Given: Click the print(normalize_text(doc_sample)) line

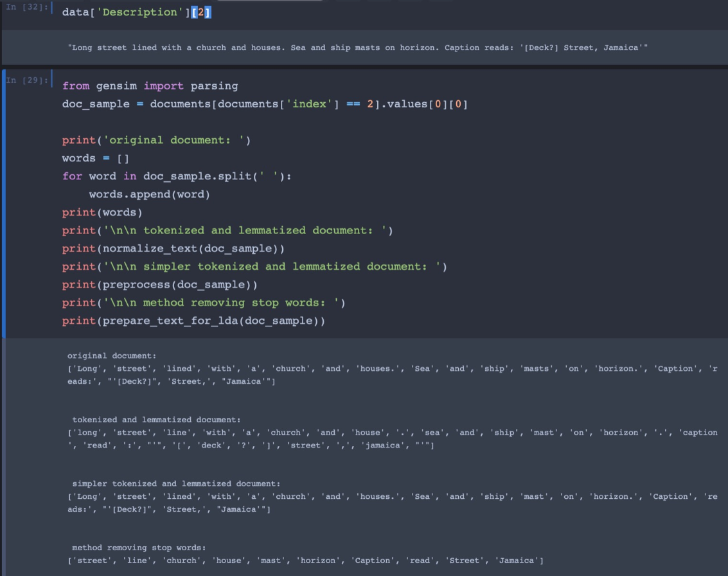Looking at the screenshot, I should (x=173, y=248).
